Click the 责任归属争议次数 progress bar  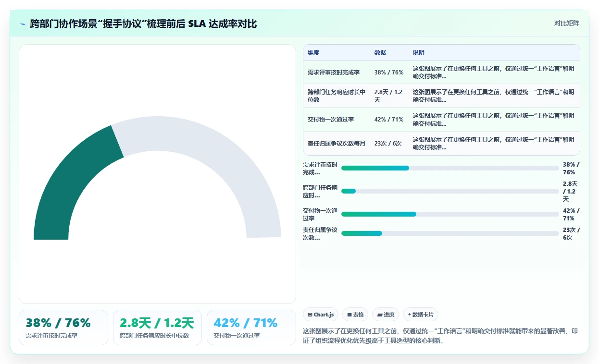[450, 233]
